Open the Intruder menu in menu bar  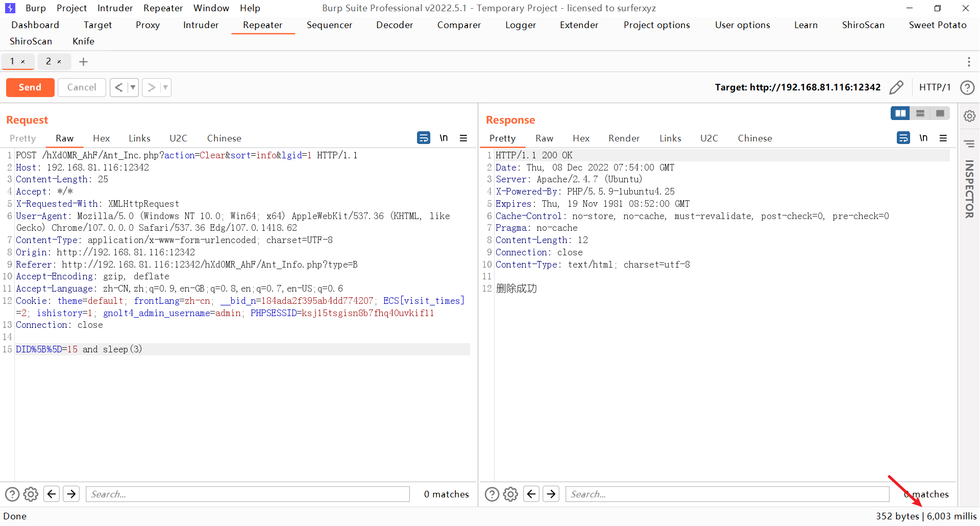[x=115, y=8]
